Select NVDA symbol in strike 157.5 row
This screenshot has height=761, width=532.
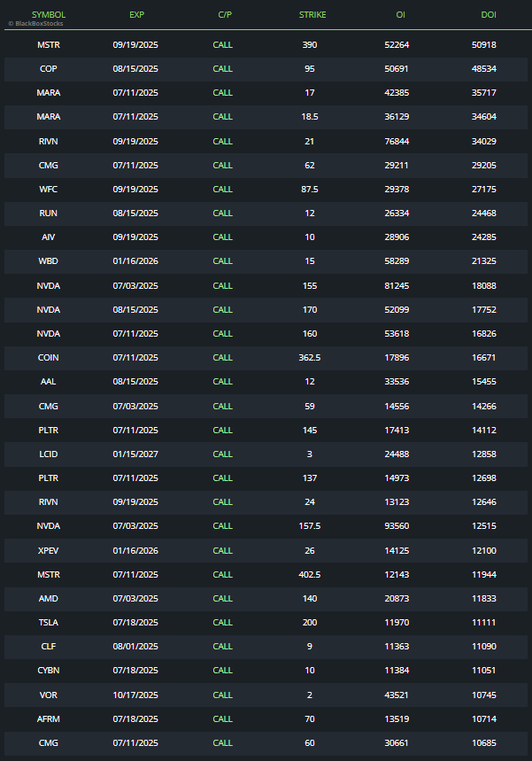[49, 525]
